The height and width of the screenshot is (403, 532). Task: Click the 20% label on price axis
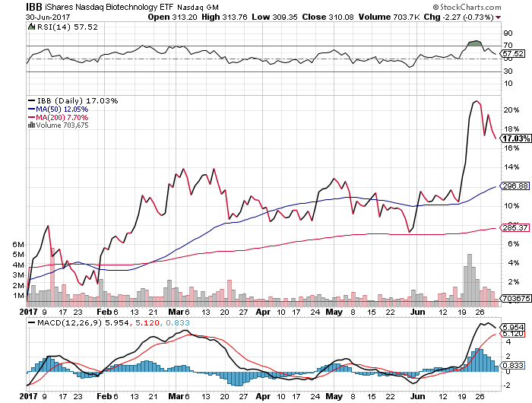[x=511, y=110]
